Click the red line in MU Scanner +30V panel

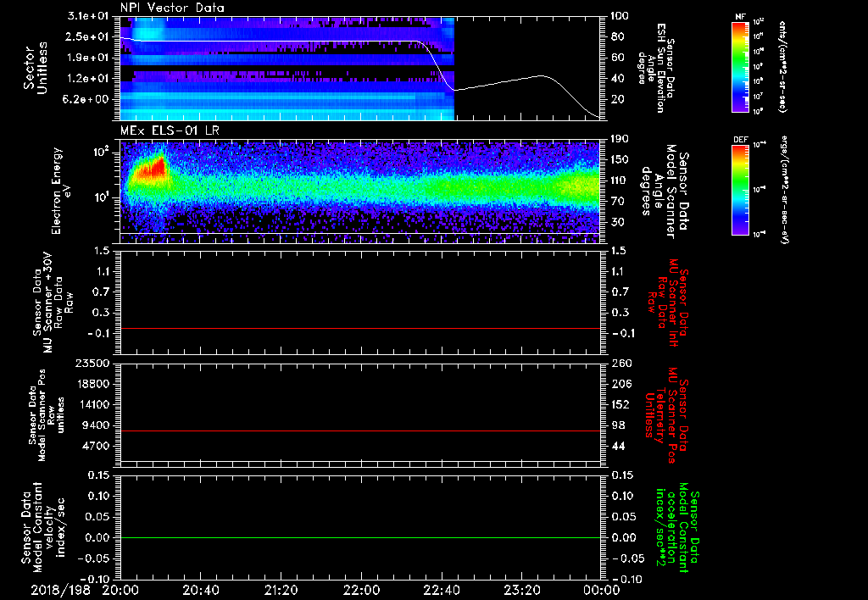pyautogui.click(x=360, y=328)
